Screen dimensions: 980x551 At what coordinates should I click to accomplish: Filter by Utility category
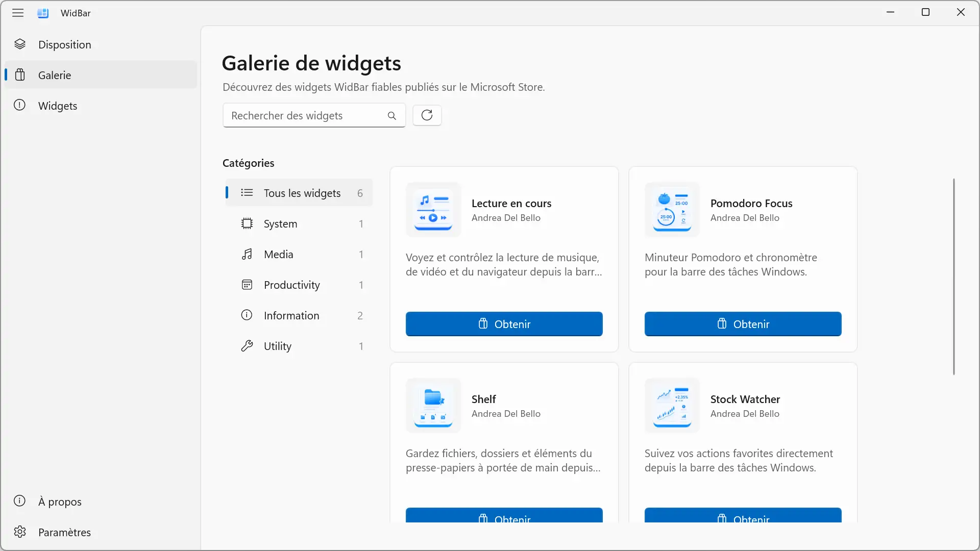pyautogui.click(x=299, y=346)
